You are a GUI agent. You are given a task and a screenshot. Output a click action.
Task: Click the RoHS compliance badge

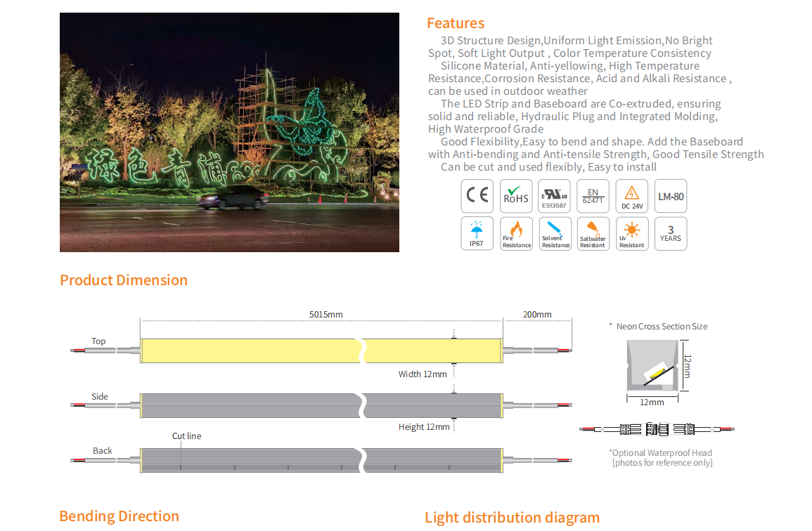click(516, 196)
